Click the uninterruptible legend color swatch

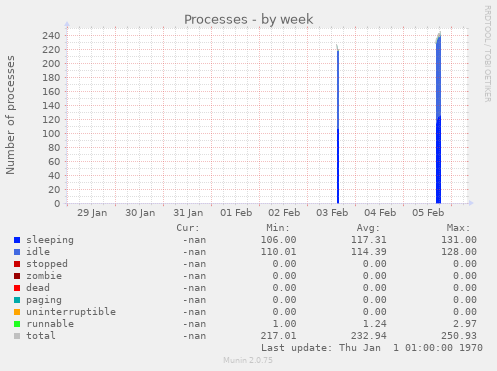click(17, 312)
